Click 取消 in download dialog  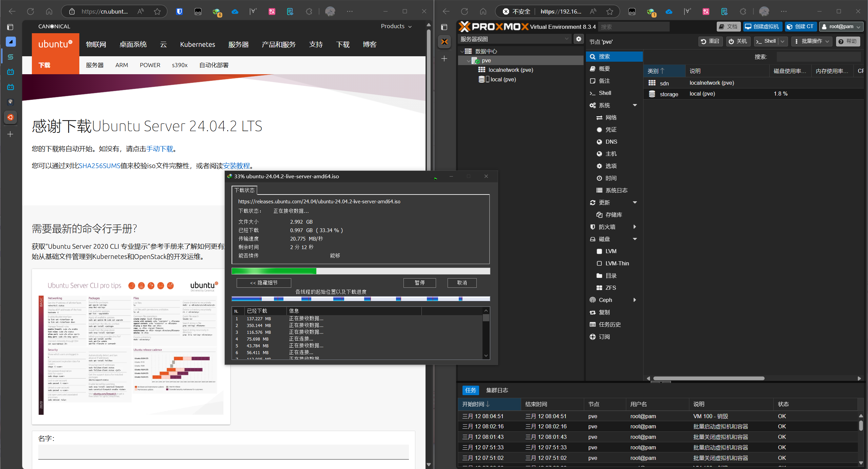pyautogui.click(x=462, y=283)
